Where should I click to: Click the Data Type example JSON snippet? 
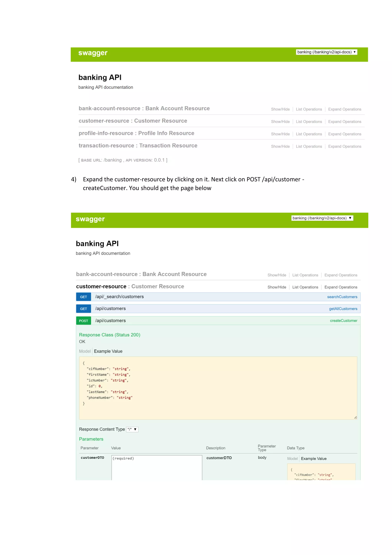tap(321, 472)
